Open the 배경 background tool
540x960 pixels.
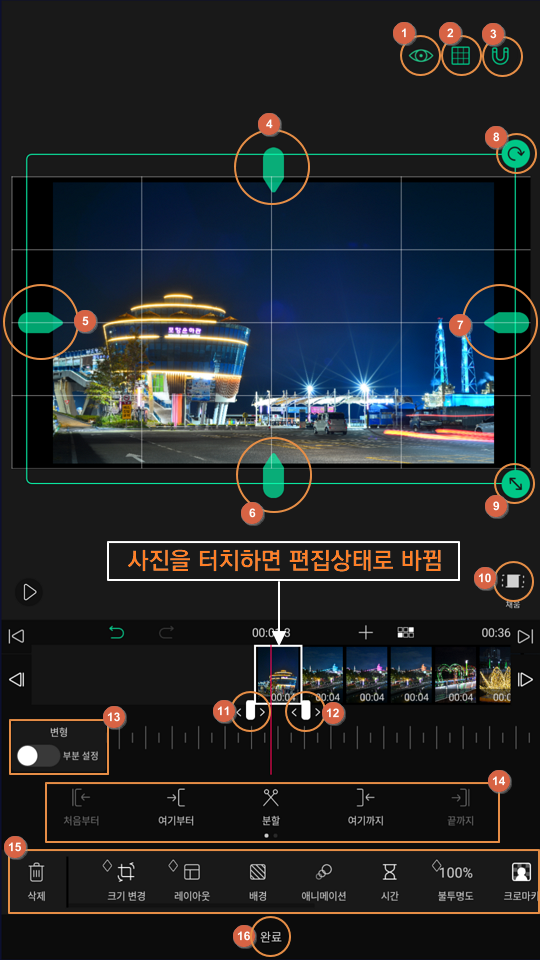pyautogui.click(x=257, y=882)
